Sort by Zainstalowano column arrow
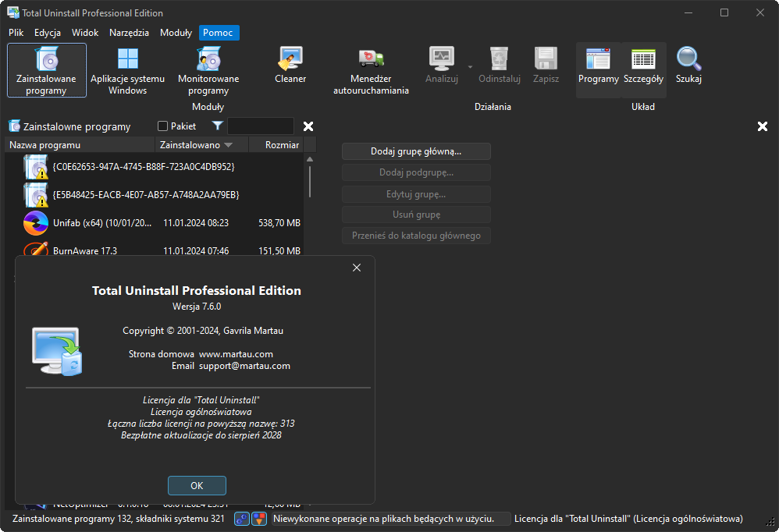The height and width of the screenshot is (532, 779). tap(229, 145)
